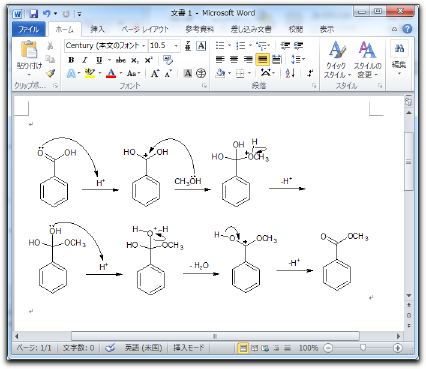
Task: Click the Clear Formatting icon
Action: [x=168, y=60]
